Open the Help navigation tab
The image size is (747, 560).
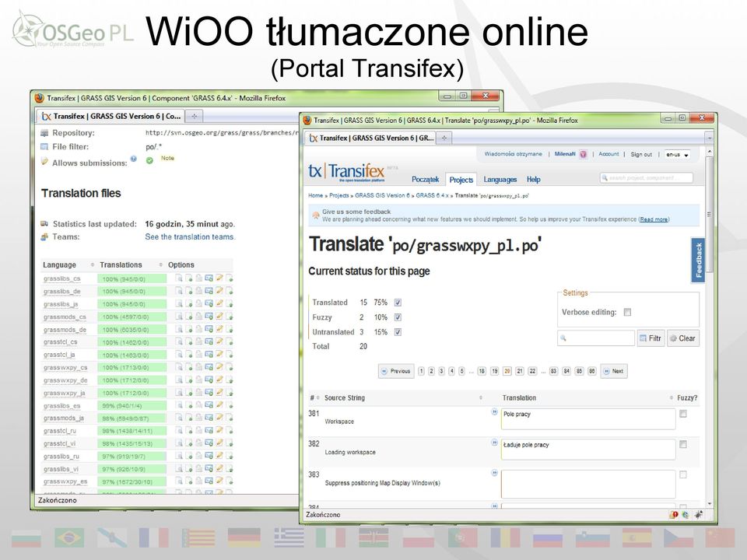(x=534, y=180)
